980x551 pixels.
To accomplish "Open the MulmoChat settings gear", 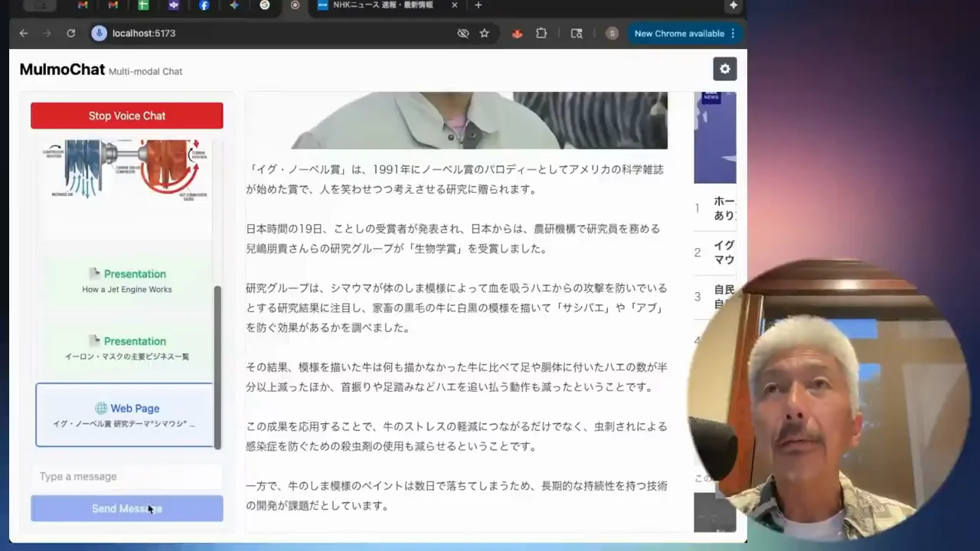I will [725, 69].
